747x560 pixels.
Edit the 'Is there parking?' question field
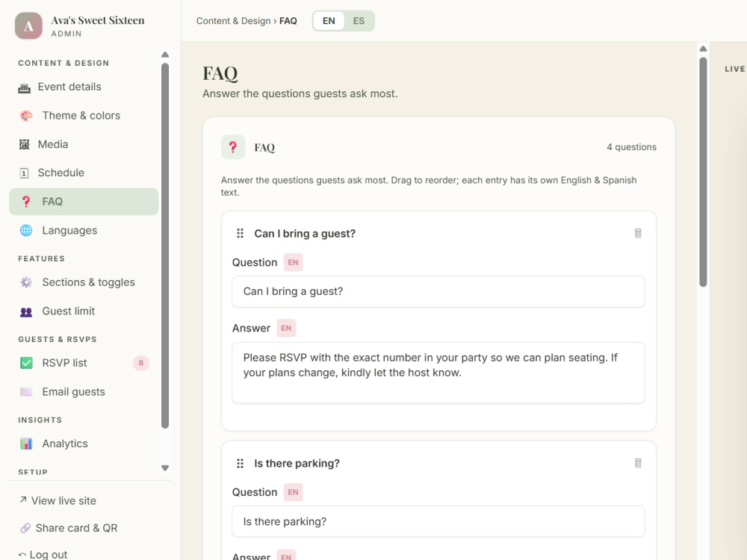click(x=438, y=521)
